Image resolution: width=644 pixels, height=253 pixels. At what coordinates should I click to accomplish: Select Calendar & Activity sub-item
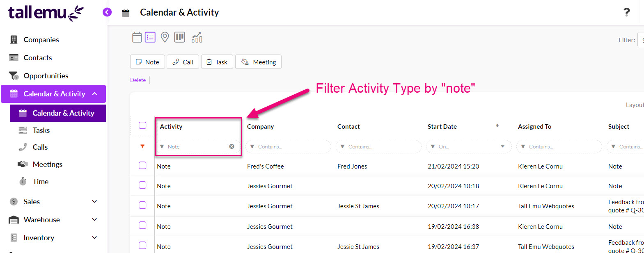pyautogui.click(x=58, y=113)
